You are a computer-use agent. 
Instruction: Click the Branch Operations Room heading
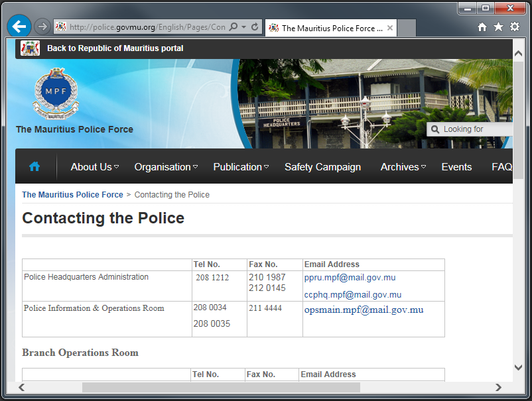click(x=80, y=353)
